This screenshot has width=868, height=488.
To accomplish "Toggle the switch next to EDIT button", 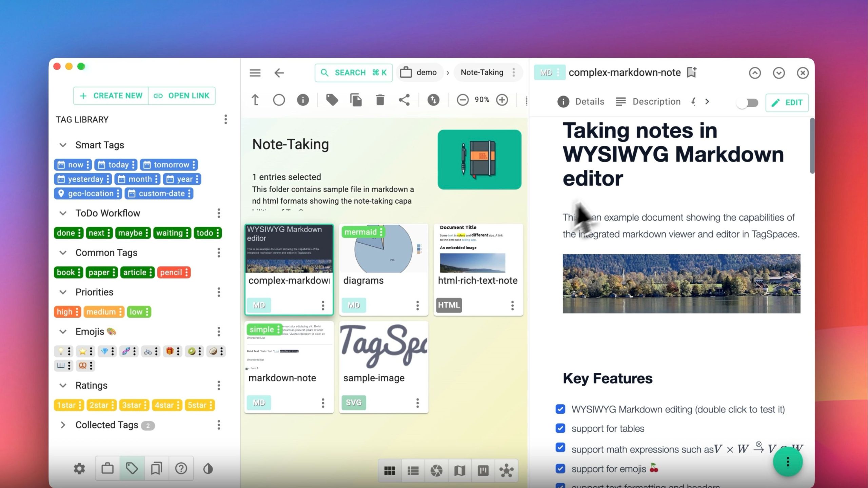I will point(747,103).
